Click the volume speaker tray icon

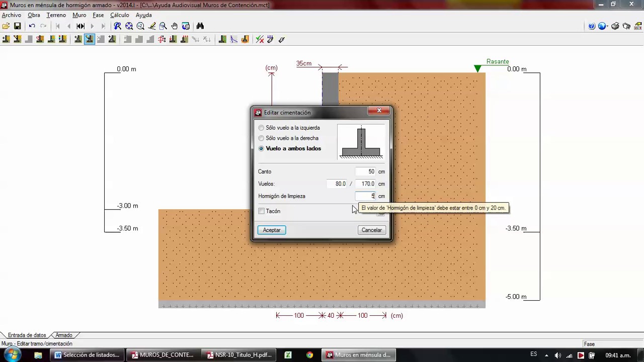pos(557,355)
